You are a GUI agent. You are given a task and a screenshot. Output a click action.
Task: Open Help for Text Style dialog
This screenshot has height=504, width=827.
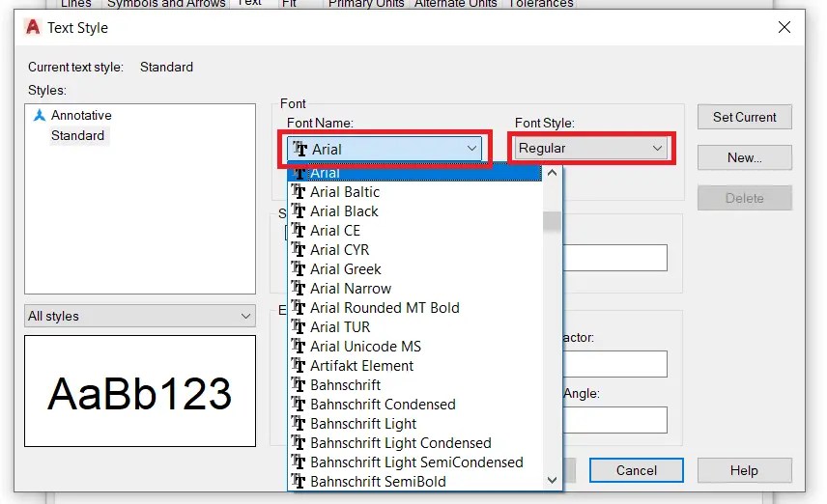(x=744, y=470)
